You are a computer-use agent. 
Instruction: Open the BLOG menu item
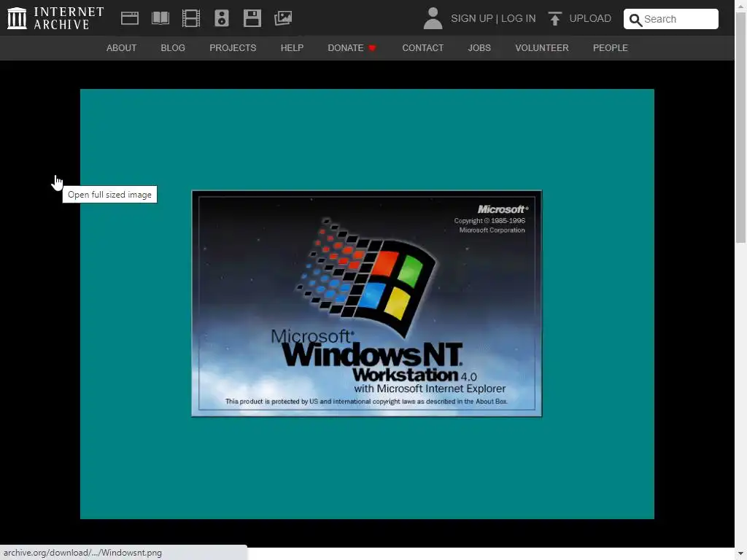pos(173,48)
